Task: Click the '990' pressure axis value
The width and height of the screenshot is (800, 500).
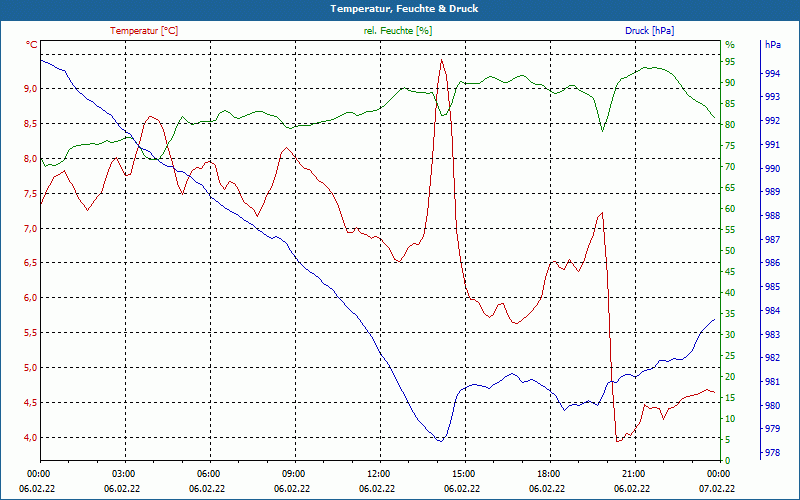Action: pos(772,168)
